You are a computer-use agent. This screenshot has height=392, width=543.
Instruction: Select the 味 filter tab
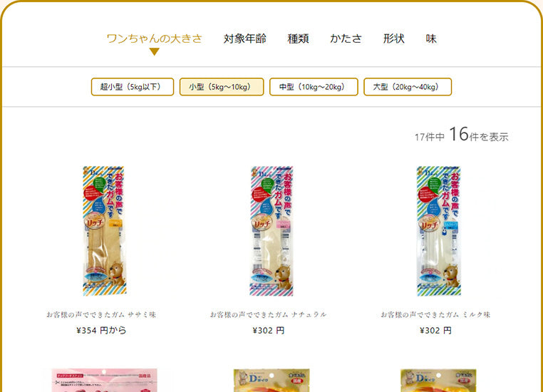pyautogui.click(x=431, y=38)
